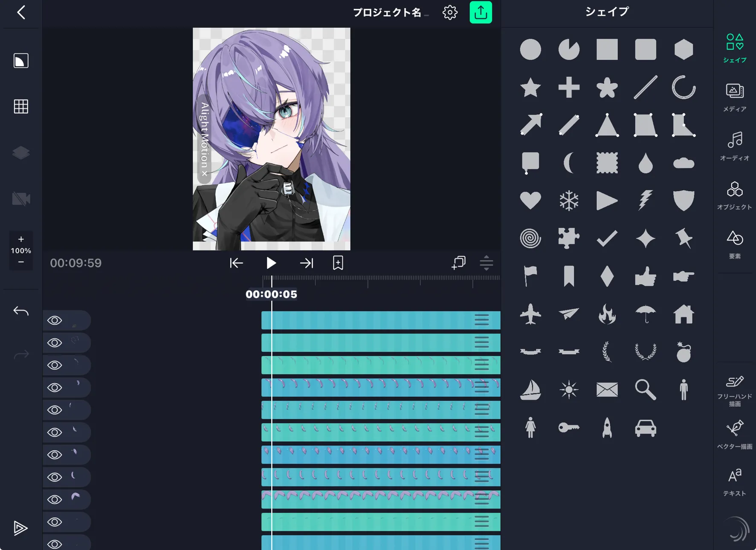Insert the magnifying glass shape
The image size is (756, 550).
point(646,390)
